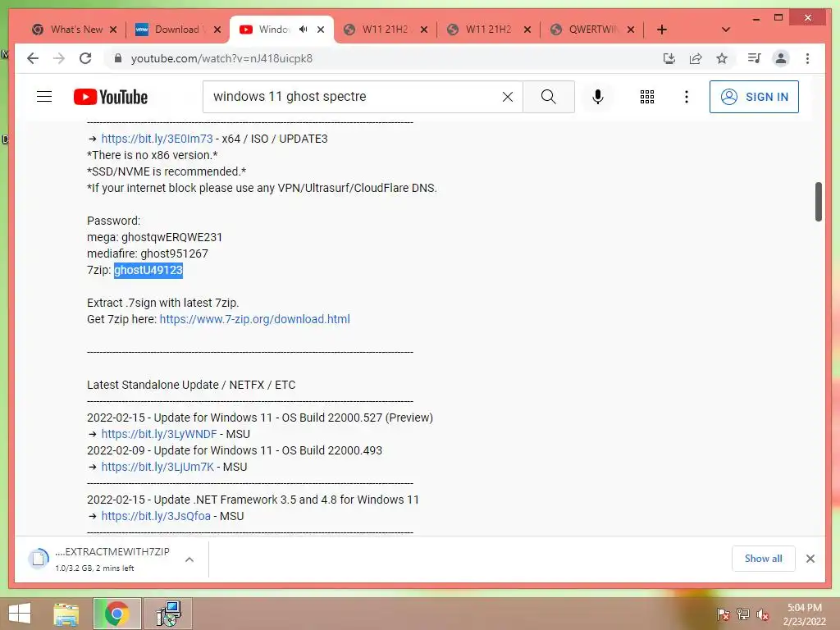
Task: Expand download item options chevron
Action: (x=189, y=559)
